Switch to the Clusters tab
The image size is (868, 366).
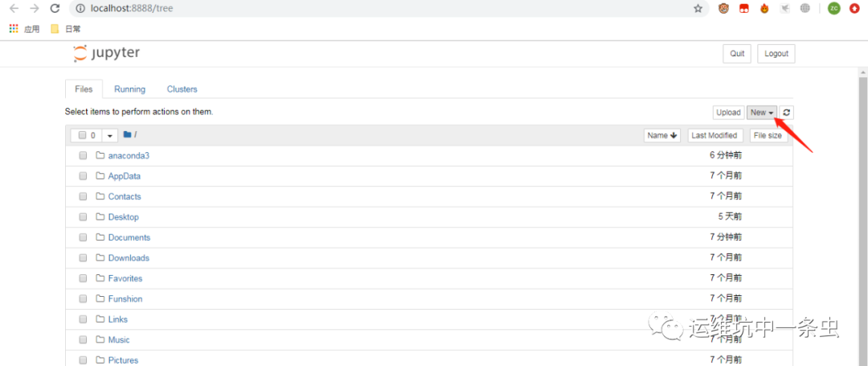pos(182,89)
